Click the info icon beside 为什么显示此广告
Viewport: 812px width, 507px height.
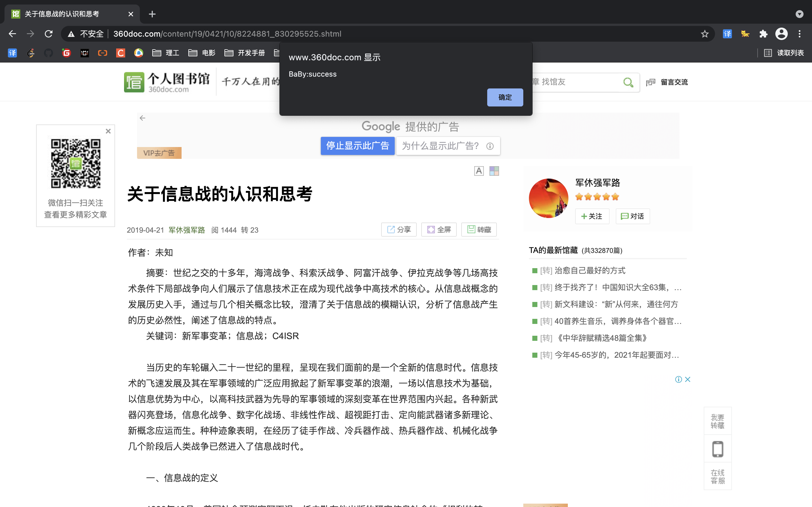point(490,146)
